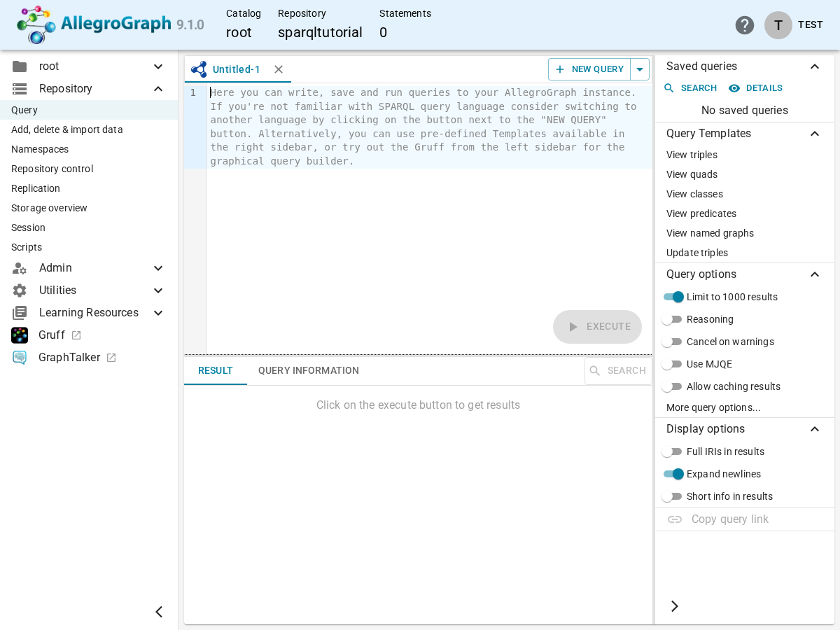The width and height of the screenshot is (840, 630).
Task: Launch Gruff via its colorful icon
Action: tap(20, 335)
